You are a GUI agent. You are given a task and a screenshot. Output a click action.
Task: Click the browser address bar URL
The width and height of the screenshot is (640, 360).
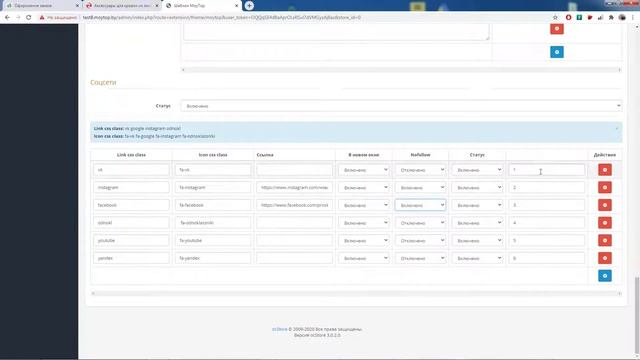coord(222,18)
